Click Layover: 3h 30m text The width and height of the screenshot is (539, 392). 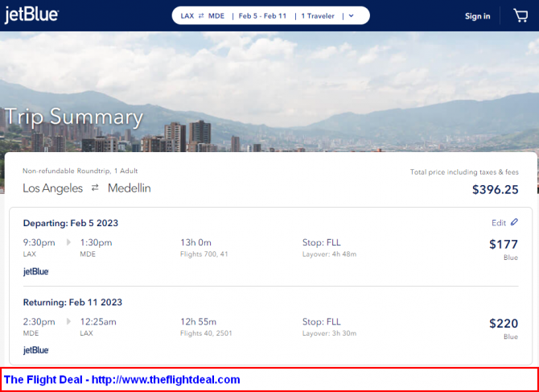(329, 333)
